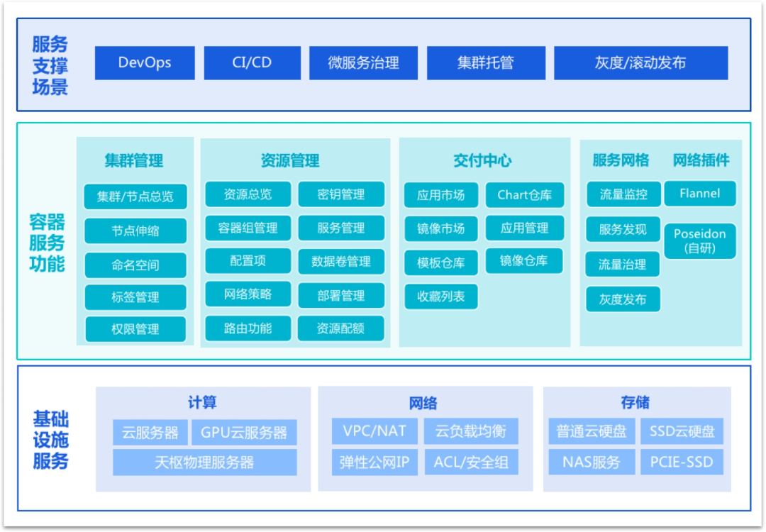Screen dimensions: 766x532
Task: Open the 收藏列表 item
Action: [x=440, y=297]
